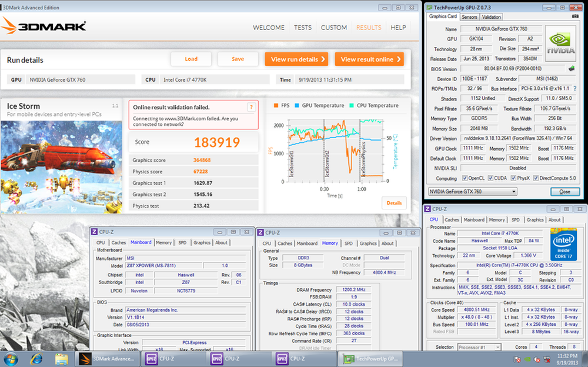588x367 pixels.
Task: Open the About tab in the CPU-Z Memory window
Action: tap(387, 243)
